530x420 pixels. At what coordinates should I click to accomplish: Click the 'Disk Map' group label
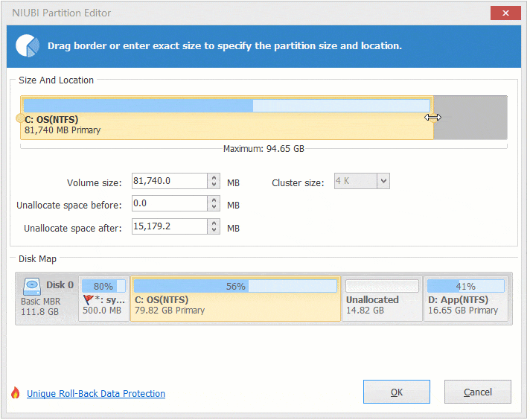(x=37, y=259)
